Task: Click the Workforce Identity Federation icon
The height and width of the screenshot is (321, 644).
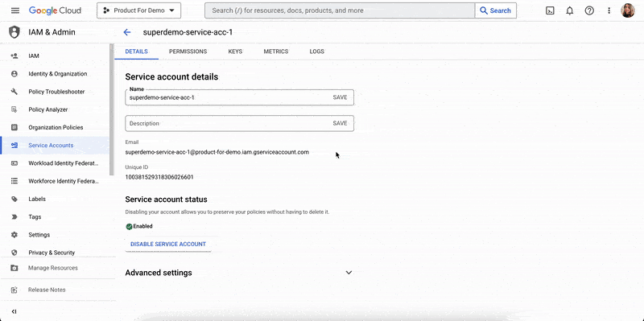Action: 14,181
